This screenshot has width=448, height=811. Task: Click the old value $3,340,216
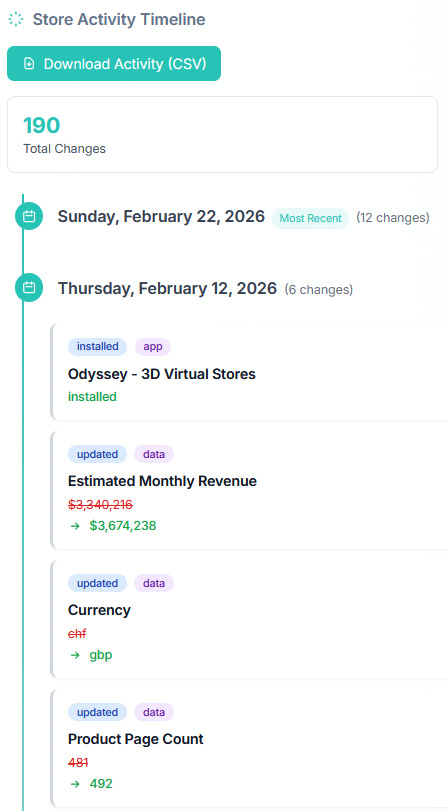click(100, 504)
